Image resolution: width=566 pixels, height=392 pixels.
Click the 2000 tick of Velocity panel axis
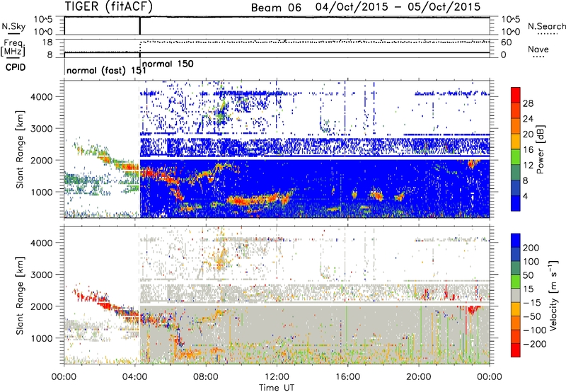click(41, 306)
